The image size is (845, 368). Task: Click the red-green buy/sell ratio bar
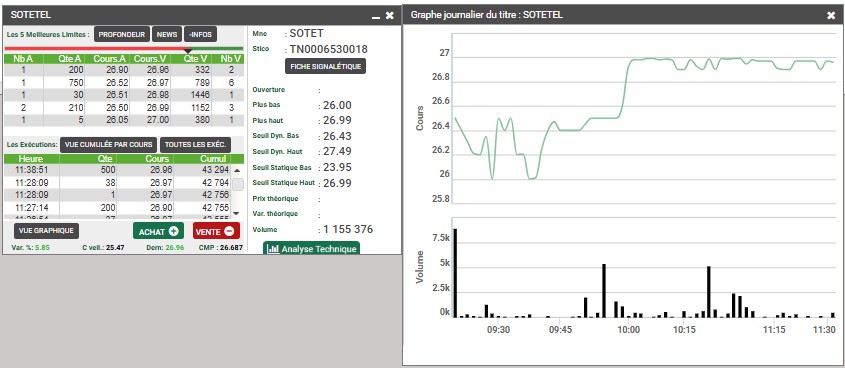[124, 48]
